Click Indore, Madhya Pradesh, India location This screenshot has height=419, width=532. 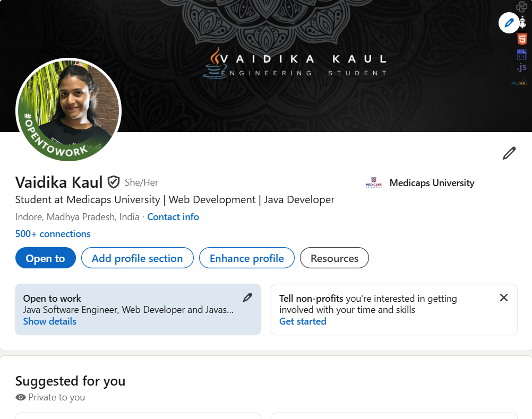[78, 217]
